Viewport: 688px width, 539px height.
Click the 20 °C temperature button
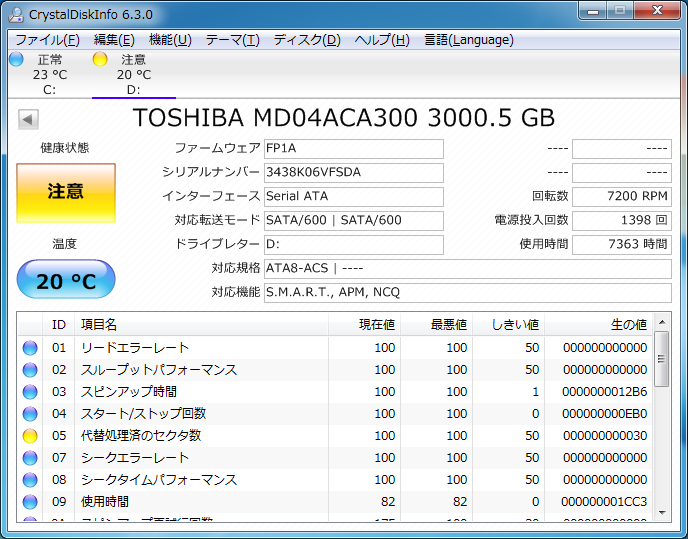point(66,279)
